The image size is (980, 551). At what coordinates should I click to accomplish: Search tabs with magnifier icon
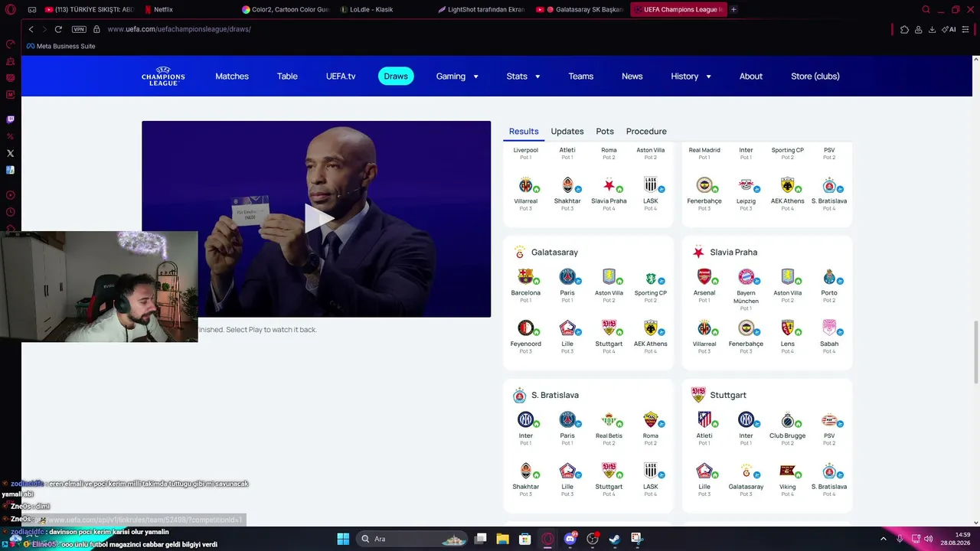click(x=926, y=9)
